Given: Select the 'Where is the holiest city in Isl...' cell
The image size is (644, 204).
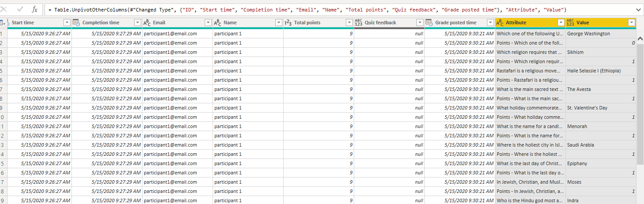Looking at the screenshot, I should pyautogui.click(x=530, y=145).
